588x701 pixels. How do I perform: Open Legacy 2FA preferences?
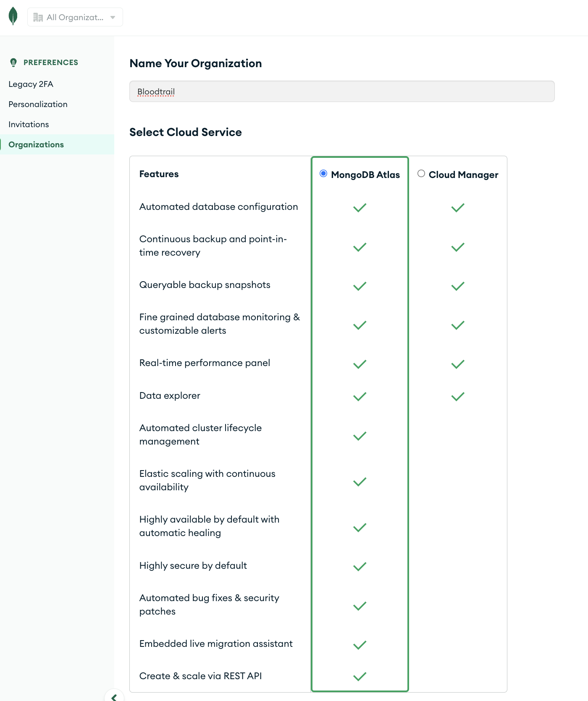coord(31,84)
